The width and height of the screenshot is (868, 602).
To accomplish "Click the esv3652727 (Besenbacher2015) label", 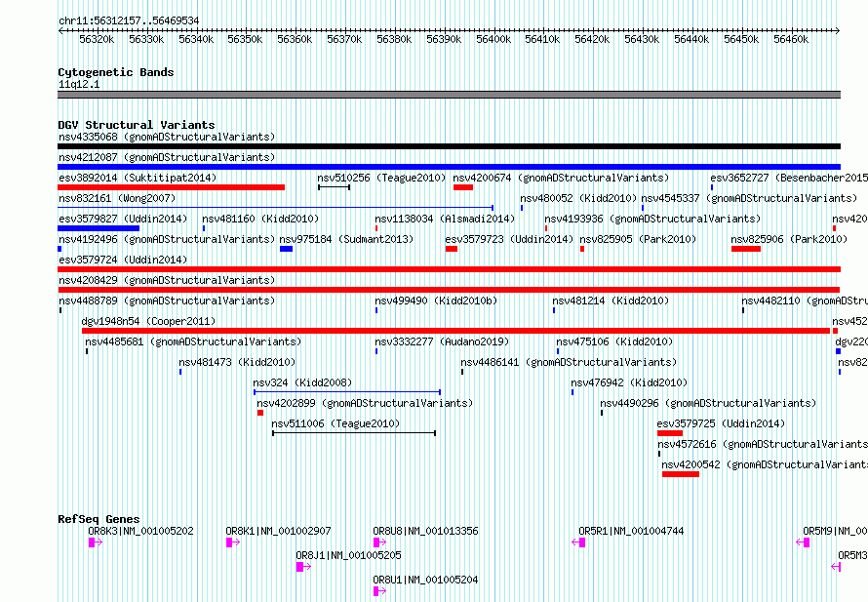I will 789,178.
